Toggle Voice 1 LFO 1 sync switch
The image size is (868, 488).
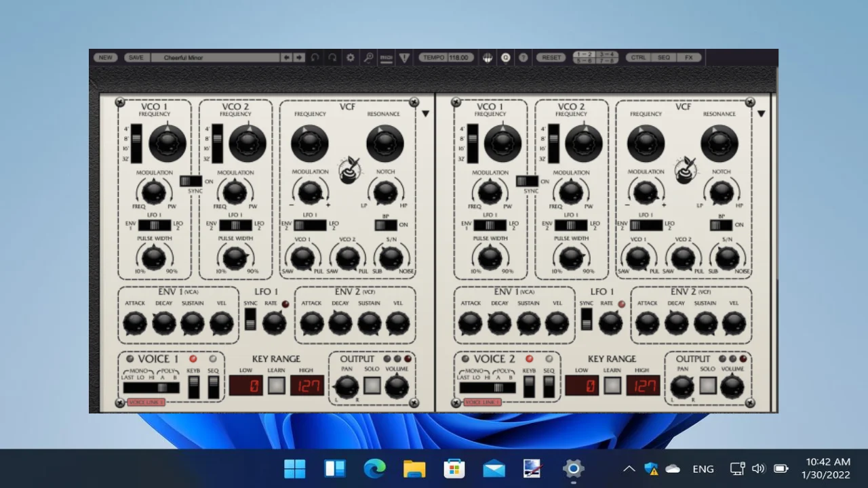tap(250, 319)
